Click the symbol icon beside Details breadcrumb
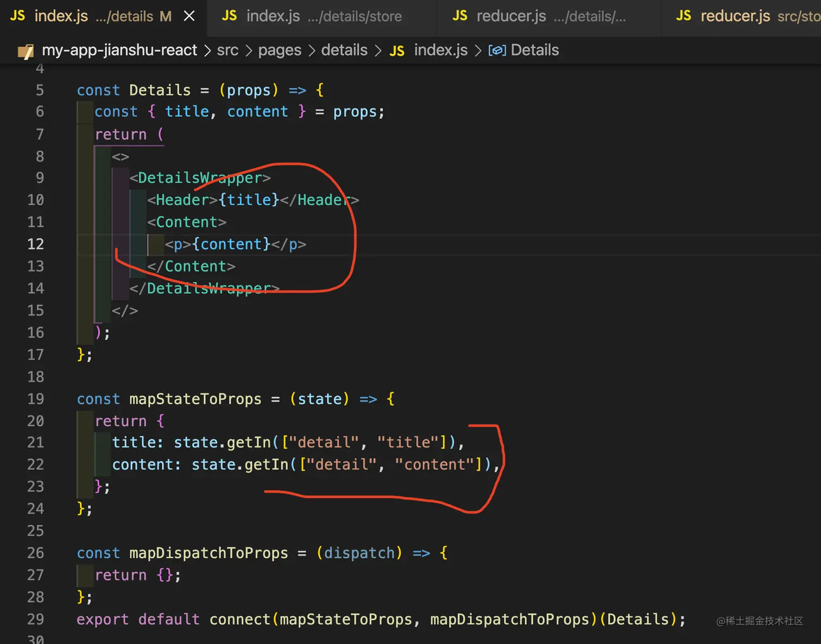 tap(497, 50)
